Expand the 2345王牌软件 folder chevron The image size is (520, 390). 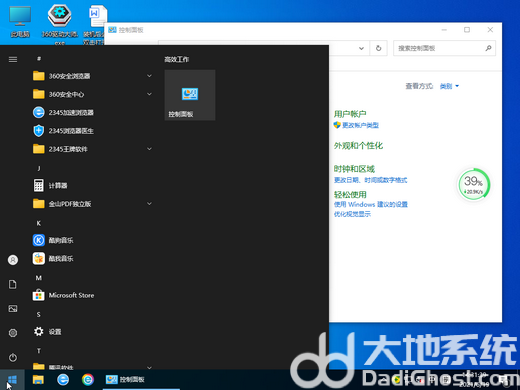pos(149,149)
